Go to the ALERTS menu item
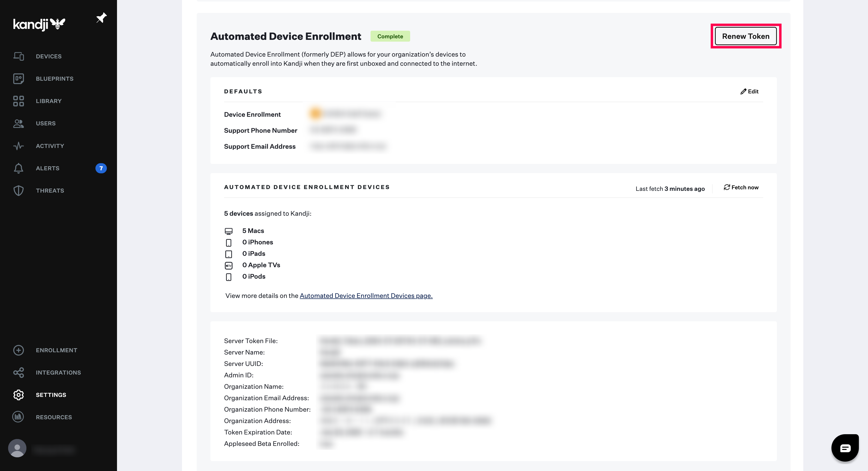 pyautogui.click(x=47, y=168)
